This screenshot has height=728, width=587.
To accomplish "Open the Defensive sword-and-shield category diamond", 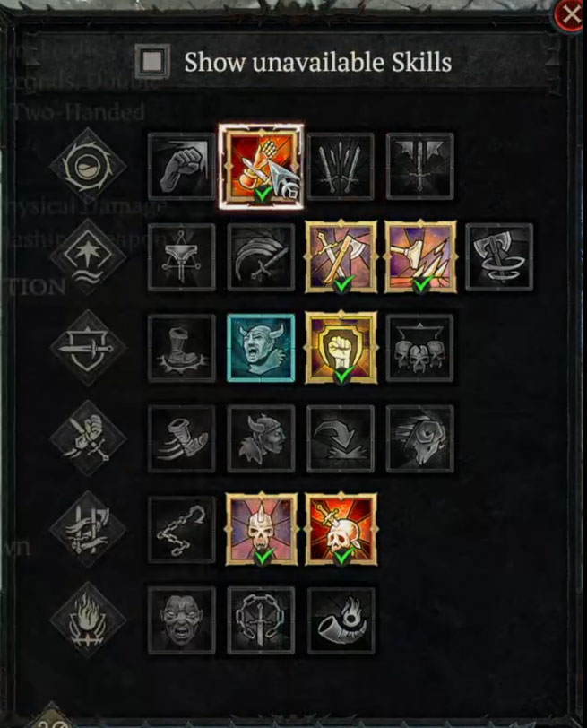I will click(x=88, y=348).
